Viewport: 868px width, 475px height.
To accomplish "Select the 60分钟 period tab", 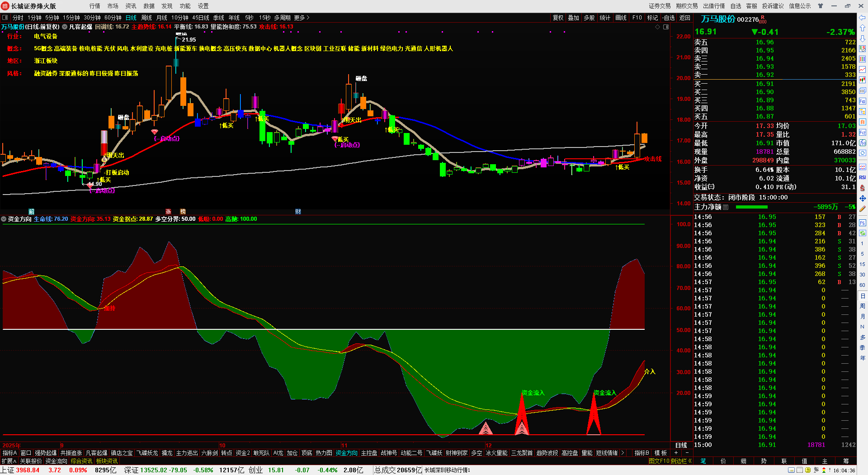I will click(x=113, y=18).
